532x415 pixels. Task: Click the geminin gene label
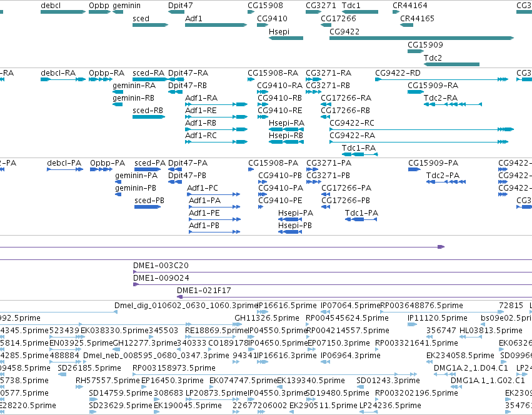pyautogui.click(x=126, y=6)
